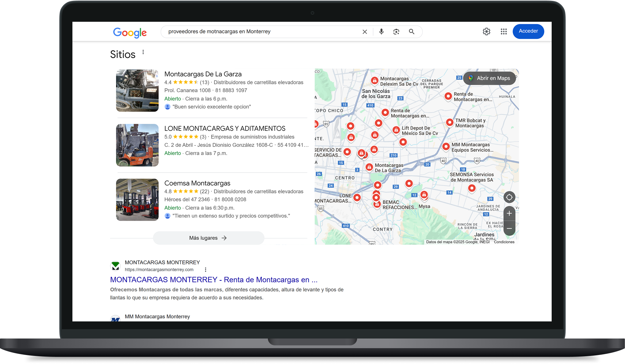Open the map Condiciones link
Screen dimensions: 625x364
[504, 242]
